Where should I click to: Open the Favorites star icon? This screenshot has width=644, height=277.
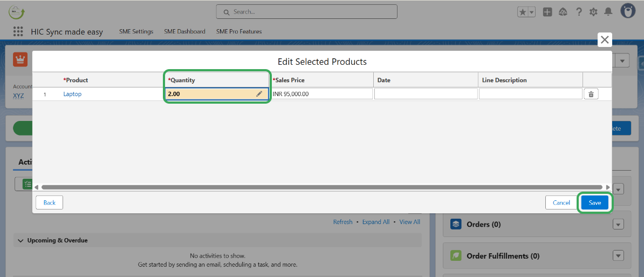pos(523,12)
